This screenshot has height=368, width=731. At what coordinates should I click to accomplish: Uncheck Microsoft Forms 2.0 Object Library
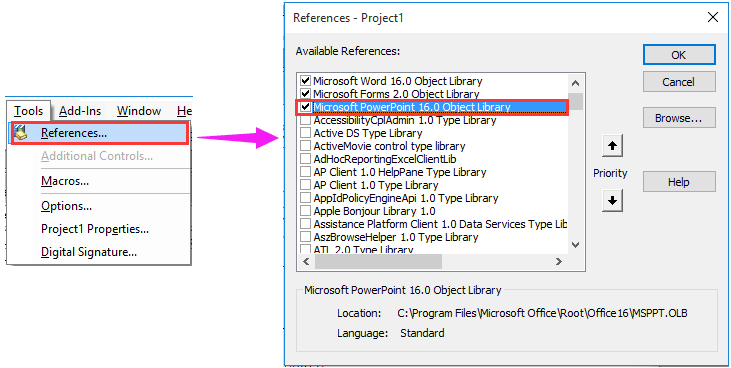pos(305,94)
